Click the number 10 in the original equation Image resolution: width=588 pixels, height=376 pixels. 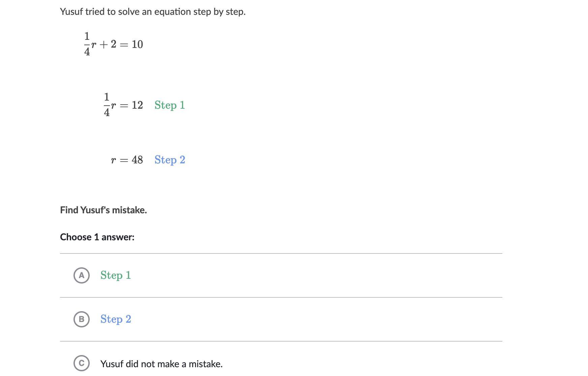pos(137,44)
